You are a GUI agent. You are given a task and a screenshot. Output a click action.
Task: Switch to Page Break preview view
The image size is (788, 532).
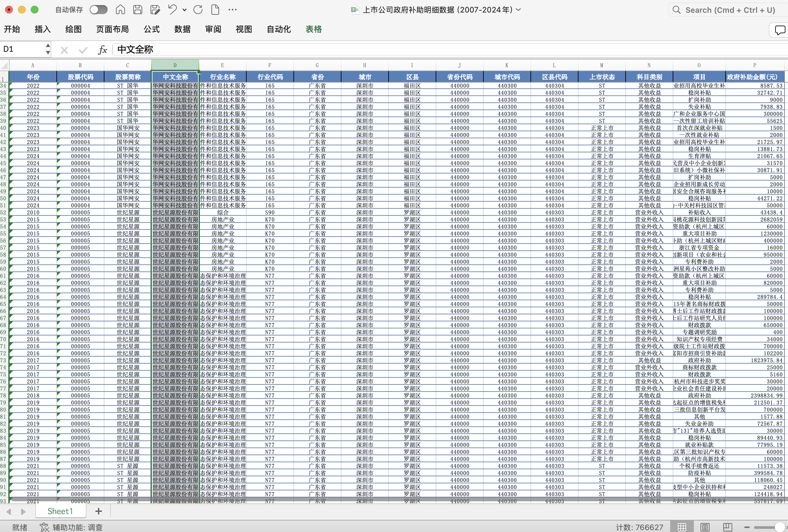coord(727,527)
